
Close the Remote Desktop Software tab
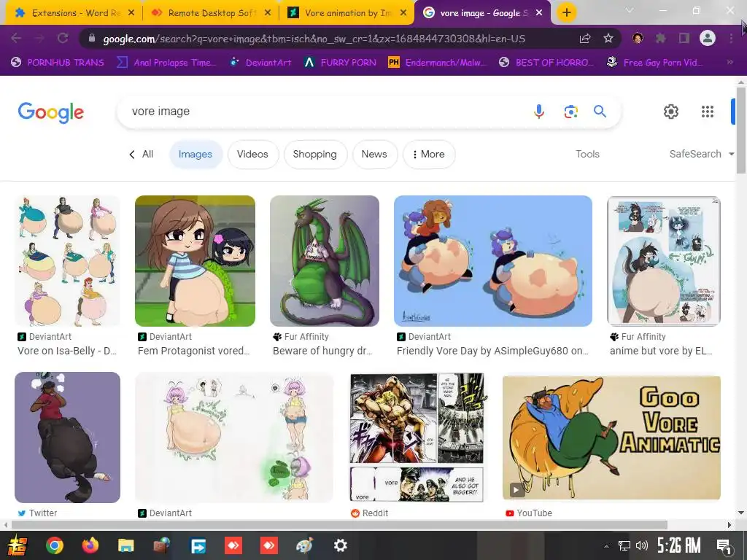click(x=268, y=13)
